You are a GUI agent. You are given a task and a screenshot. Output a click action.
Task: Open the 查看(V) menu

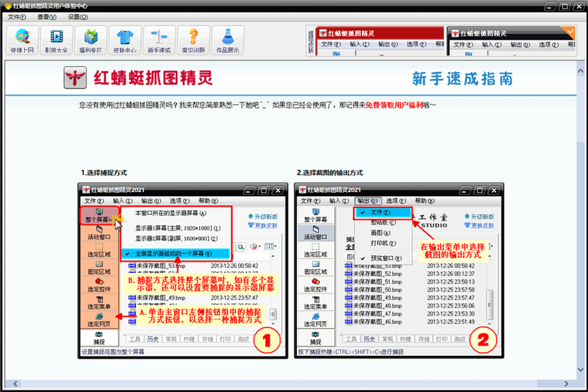click(47, 17)
